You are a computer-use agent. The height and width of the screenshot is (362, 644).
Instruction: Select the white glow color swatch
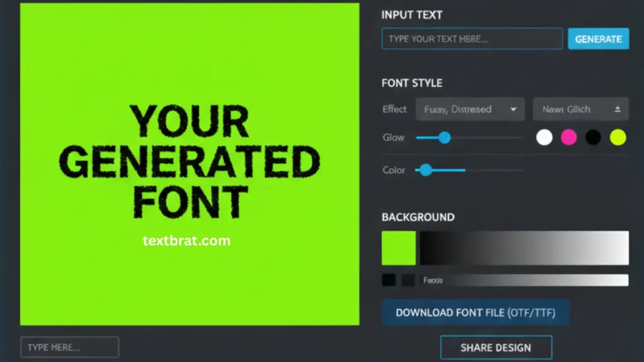tap(544, 137)
